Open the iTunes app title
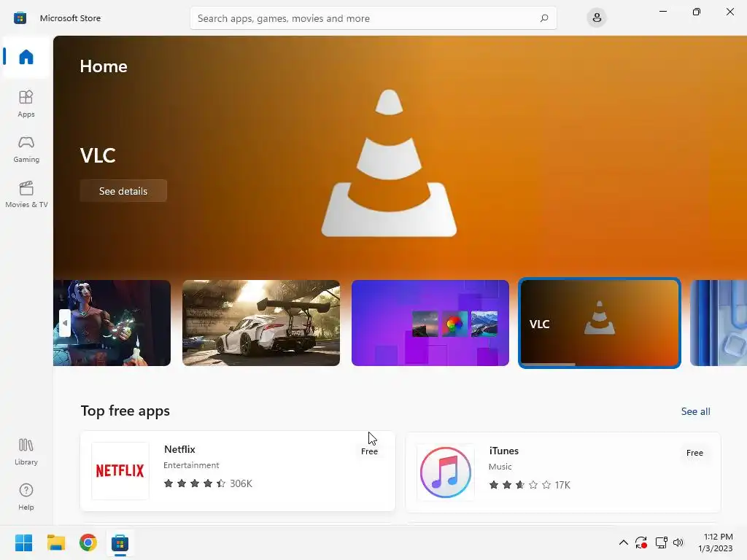Screen dimensions: 747x560 504,451
